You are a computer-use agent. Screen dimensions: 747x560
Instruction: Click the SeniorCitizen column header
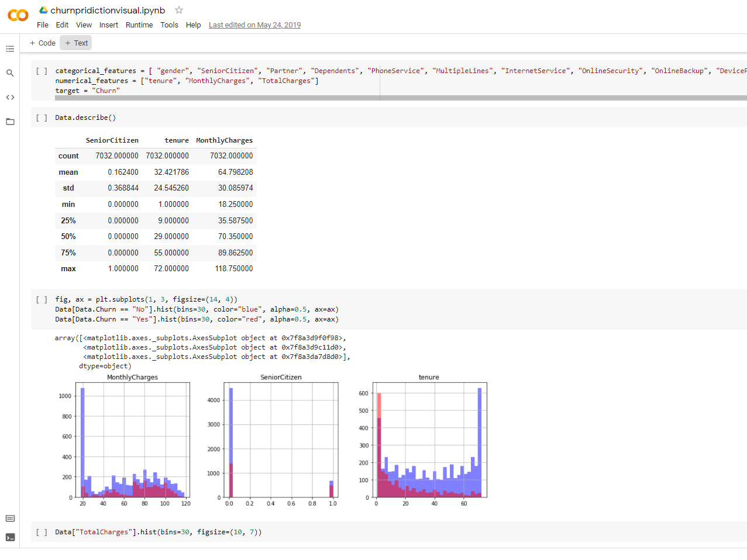[112, 140]
